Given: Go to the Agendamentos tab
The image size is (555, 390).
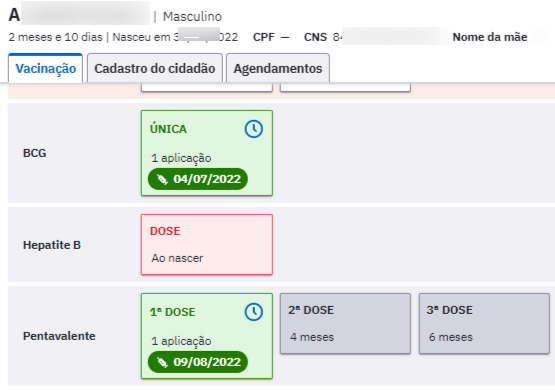Looking at the screenshot, I should point(278,68).
